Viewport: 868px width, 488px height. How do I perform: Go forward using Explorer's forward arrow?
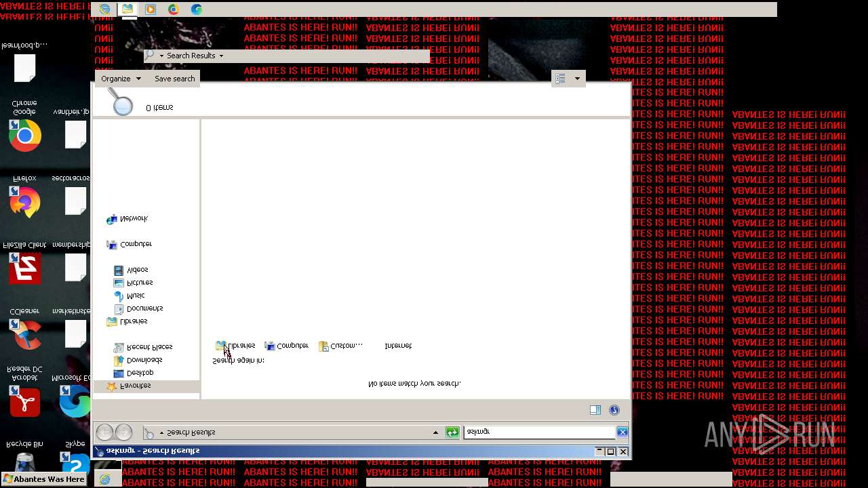pyautogui.click(x=123, y=432)
